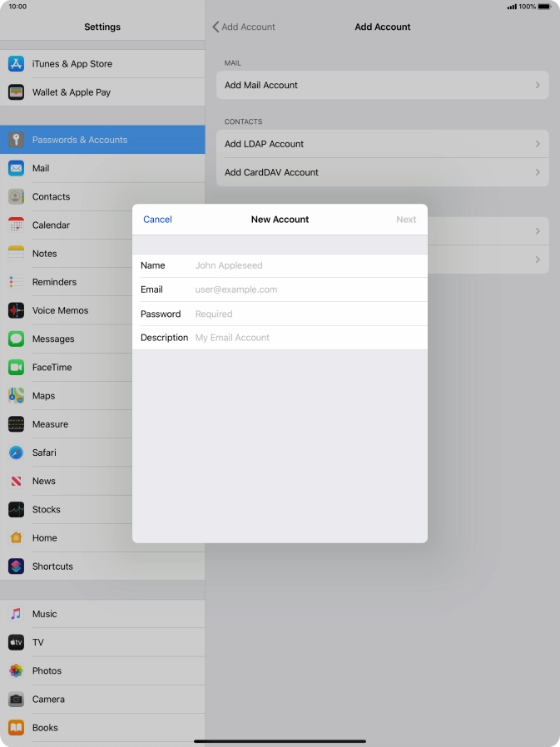Select the Photos icon in sidebar
Viewport: 560px width, 747px height.
[16, 671]
